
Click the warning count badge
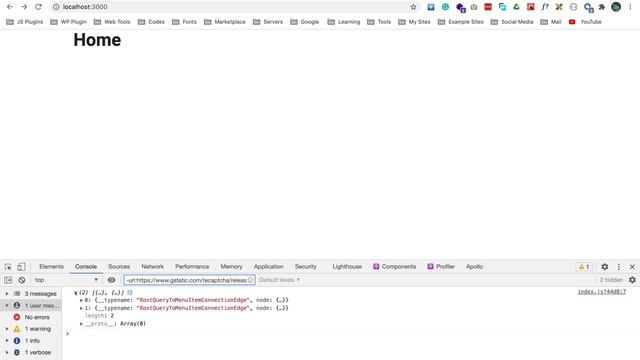coord(584,267)
